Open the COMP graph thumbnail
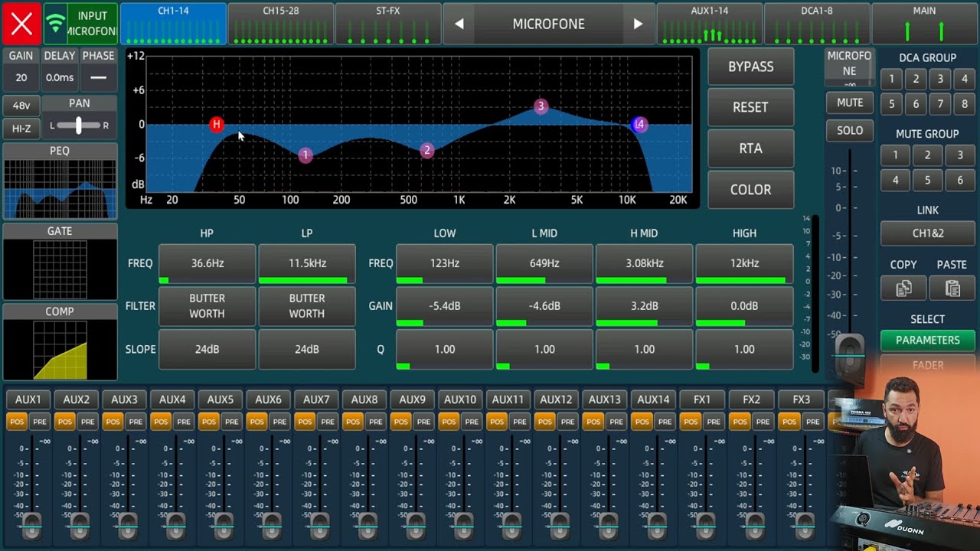The height and width of the screenshot is (551, 980). click(60, 350)
